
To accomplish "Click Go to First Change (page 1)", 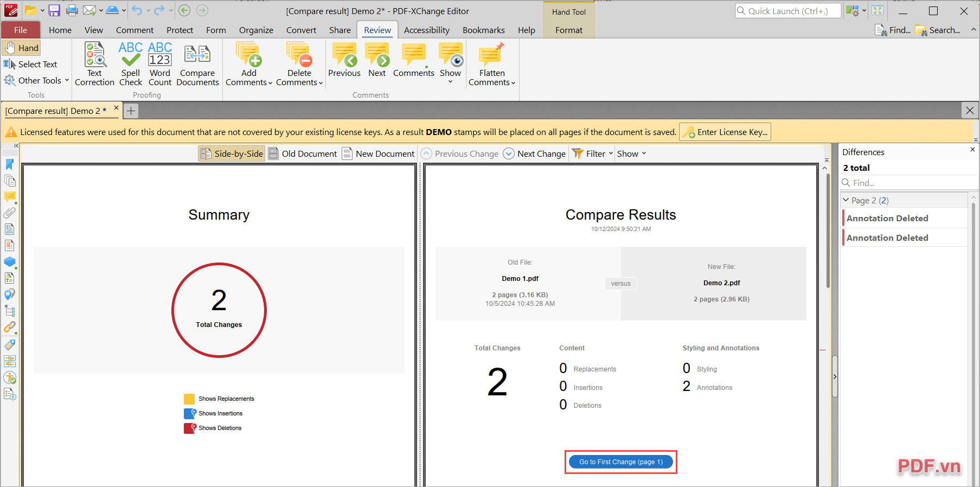I will [x=621, y=462].
